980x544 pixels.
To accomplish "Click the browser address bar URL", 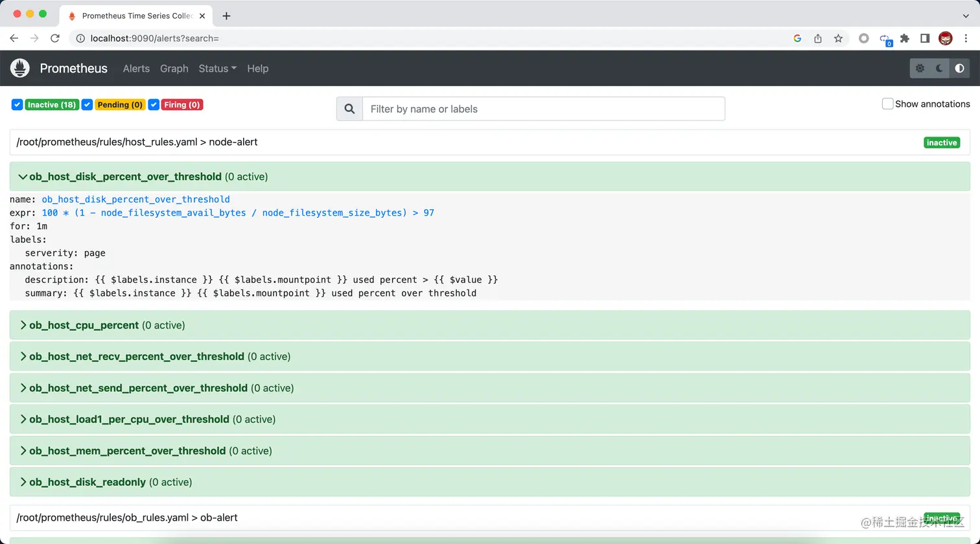I will pos(155,38).
